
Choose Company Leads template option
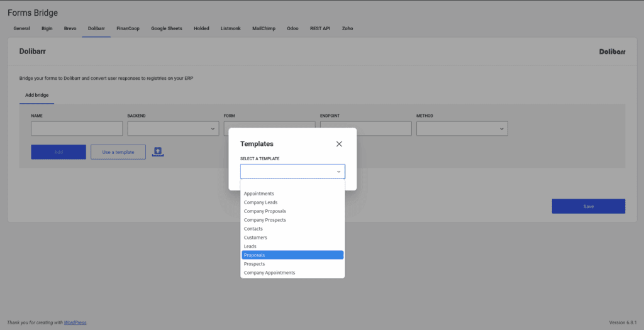point(292,202)
